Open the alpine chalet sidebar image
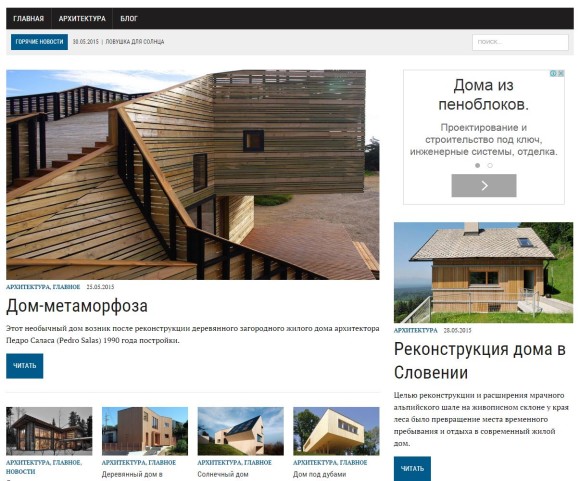The height and width of the screenshot is (481, 580). pyautogui.click(x=483, y=272)
